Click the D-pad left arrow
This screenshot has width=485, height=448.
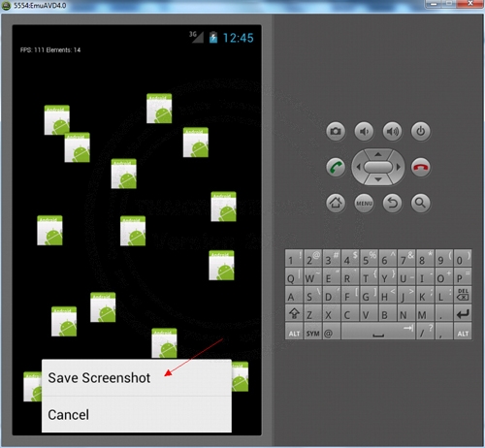coord(358,167)
